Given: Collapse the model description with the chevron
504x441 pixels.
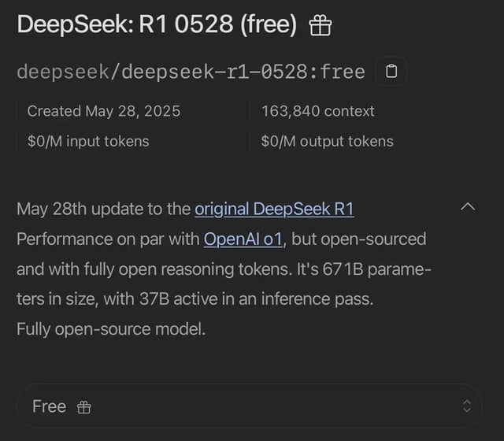Looking at the screenshot, I should click(x=468, y=207).
